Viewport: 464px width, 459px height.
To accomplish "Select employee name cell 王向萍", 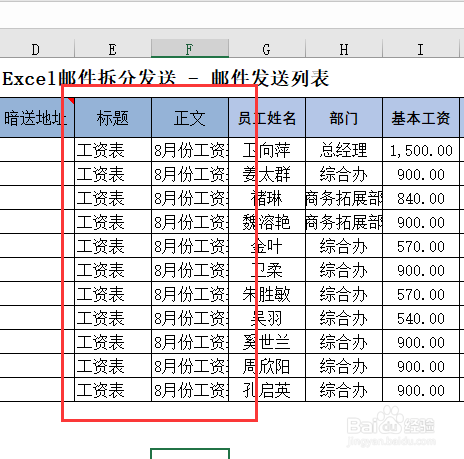I will [267, 150].
